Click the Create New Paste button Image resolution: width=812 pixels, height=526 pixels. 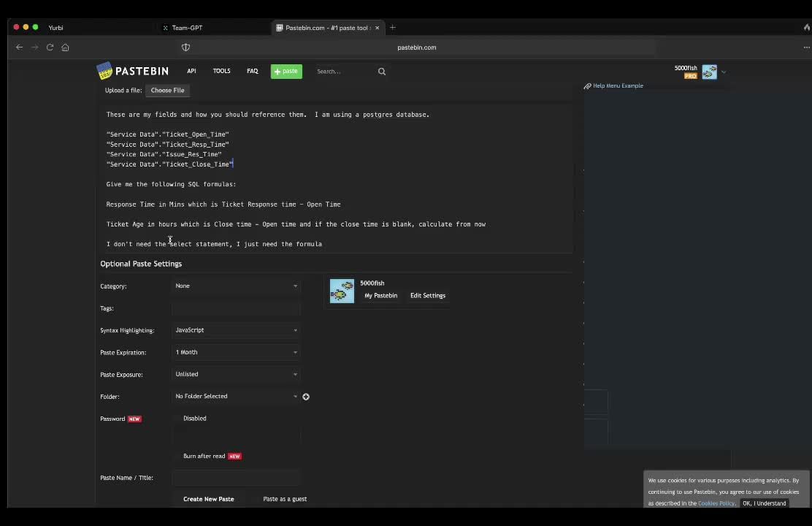(209, 499)
